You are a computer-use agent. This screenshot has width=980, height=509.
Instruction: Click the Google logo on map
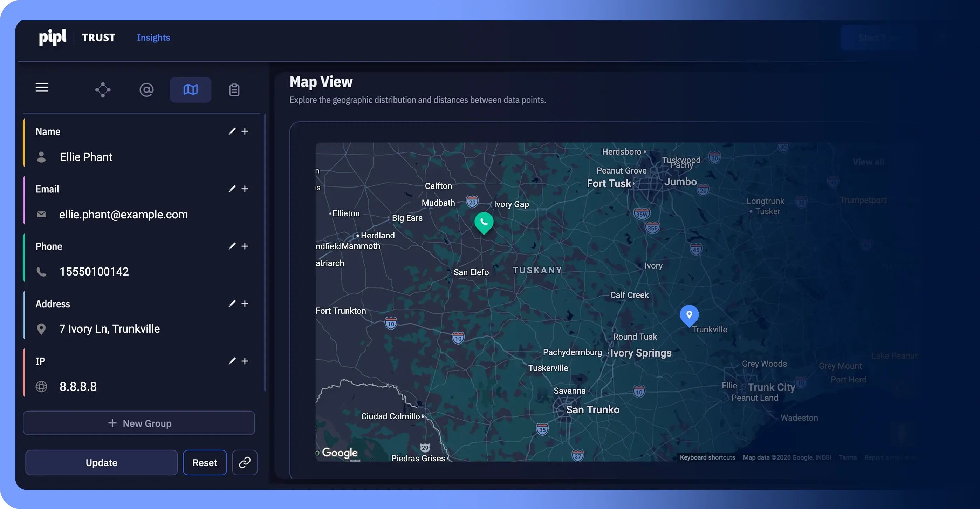(340, 453)
